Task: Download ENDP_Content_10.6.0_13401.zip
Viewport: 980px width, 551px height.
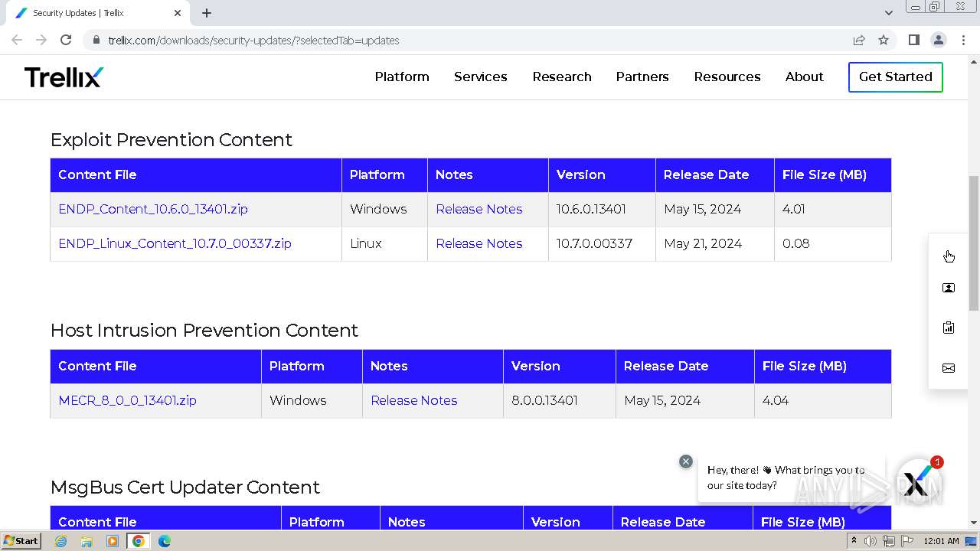Action: click(153, 209)
